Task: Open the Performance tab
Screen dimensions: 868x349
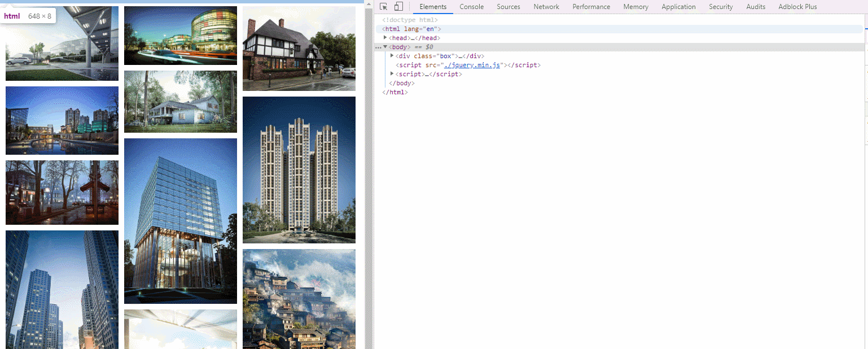Action: 591,7
